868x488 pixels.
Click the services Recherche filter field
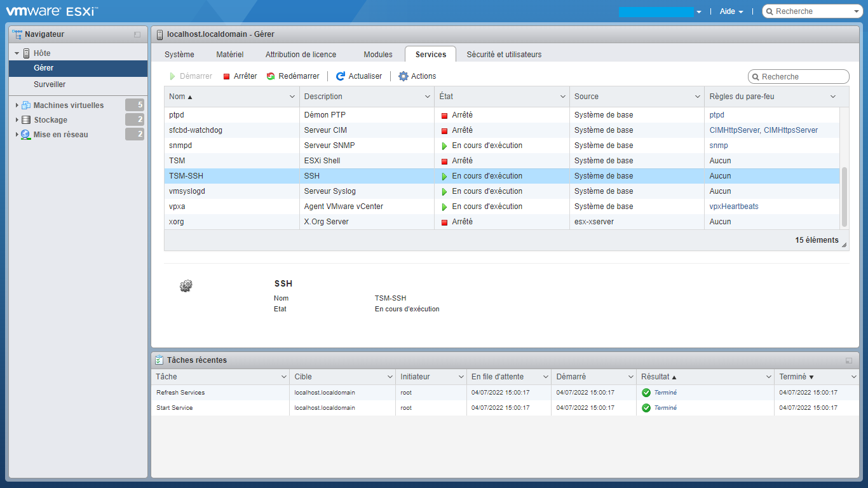click(799, 76)
